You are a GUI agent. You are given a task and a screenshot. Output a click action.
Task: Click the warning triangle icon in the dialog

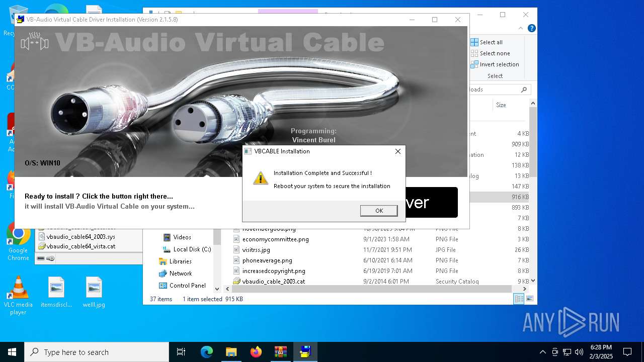260,177
